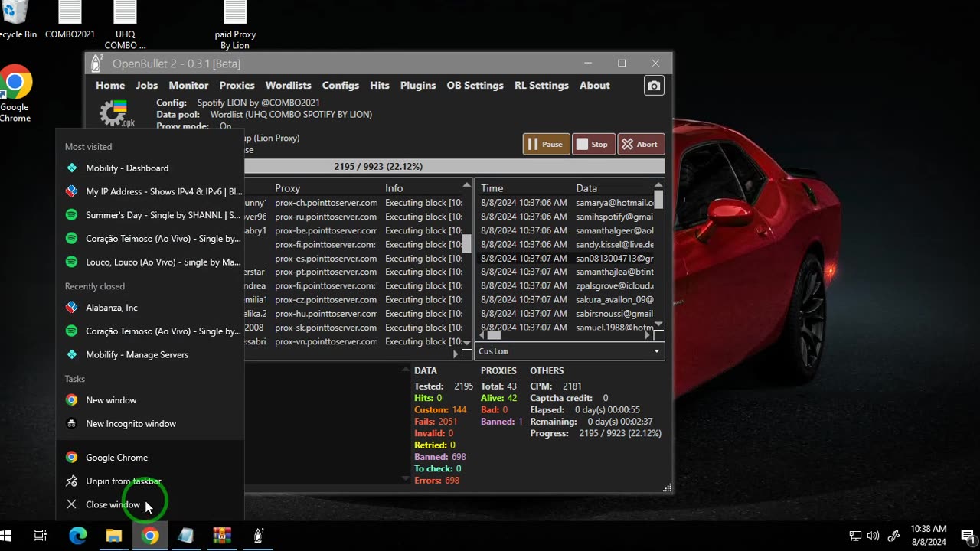This screenshot has height=551, width=980.
Task: Select the COMBO2021 desktop file icon
Action: [x=70, y=20]
